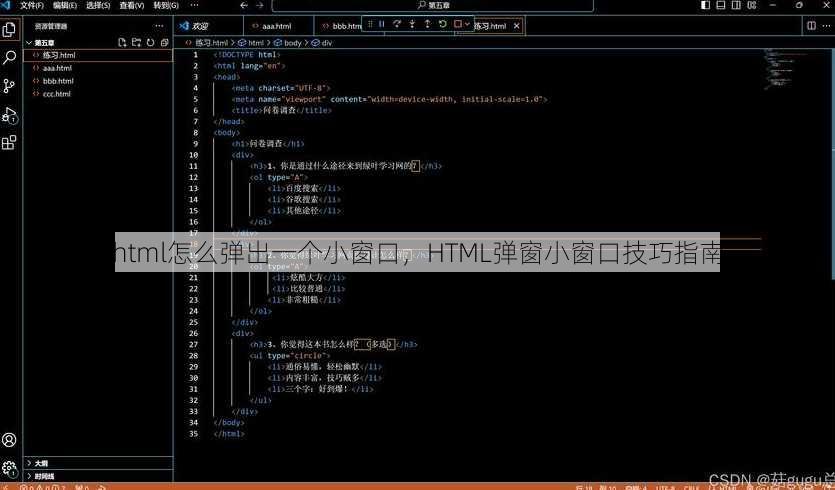Click debug Step Over button
Viewport: 835px width, 490px height.
click(397, 24)
